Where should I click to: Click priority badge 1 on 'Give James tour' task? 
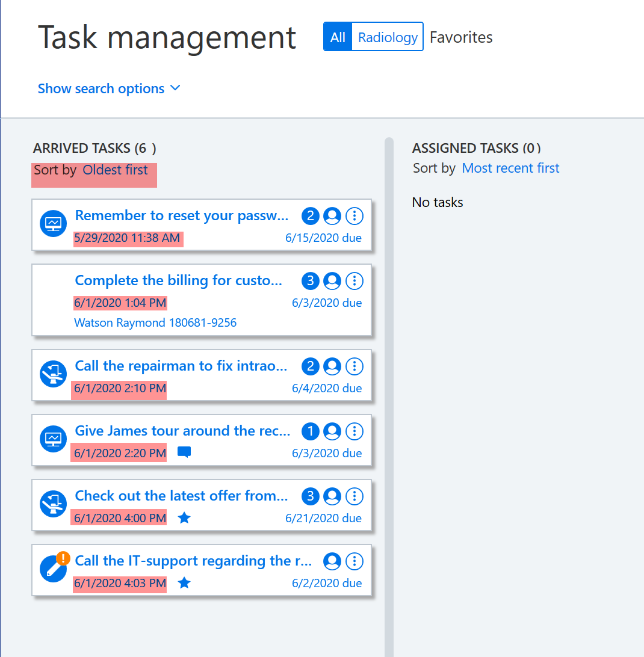[x=310, y=431]
